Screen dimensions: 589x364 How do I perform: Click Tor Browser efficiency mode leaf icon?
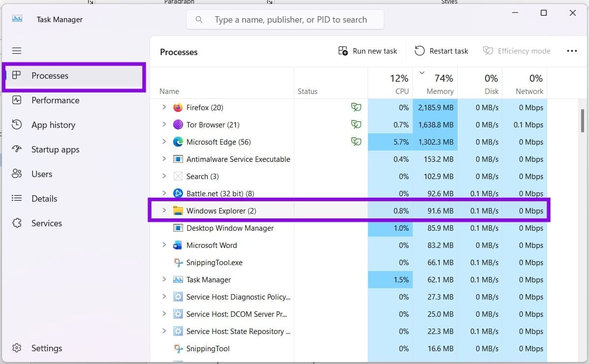[356, 124]
